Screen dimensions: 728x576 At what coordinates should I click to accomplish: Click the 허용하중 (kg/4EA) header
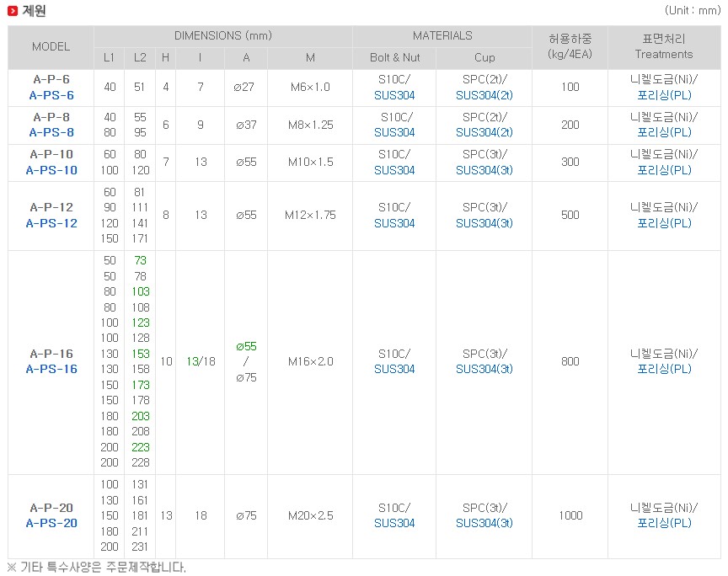(570, 46)
